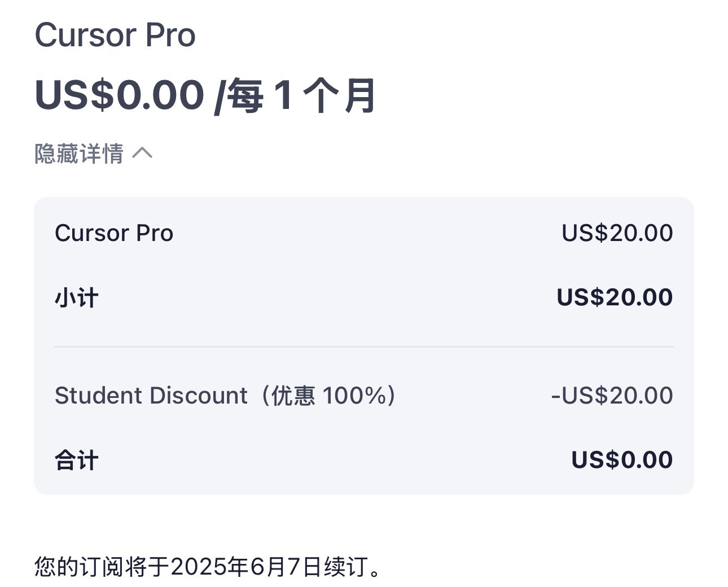Click the US$0.00 monthly price heading
This screenshot has width=728, height=587.
119,95
